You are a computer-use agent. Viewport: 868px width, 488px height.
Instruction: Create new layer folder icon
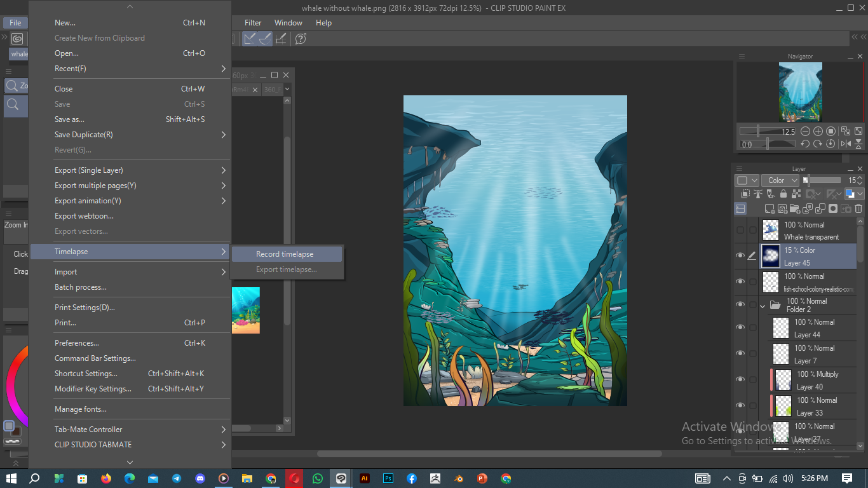coord(795,208)
